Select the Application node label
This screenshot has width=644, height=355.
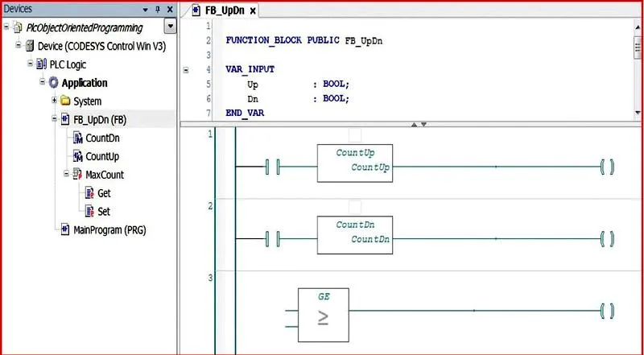pos(85,83)
